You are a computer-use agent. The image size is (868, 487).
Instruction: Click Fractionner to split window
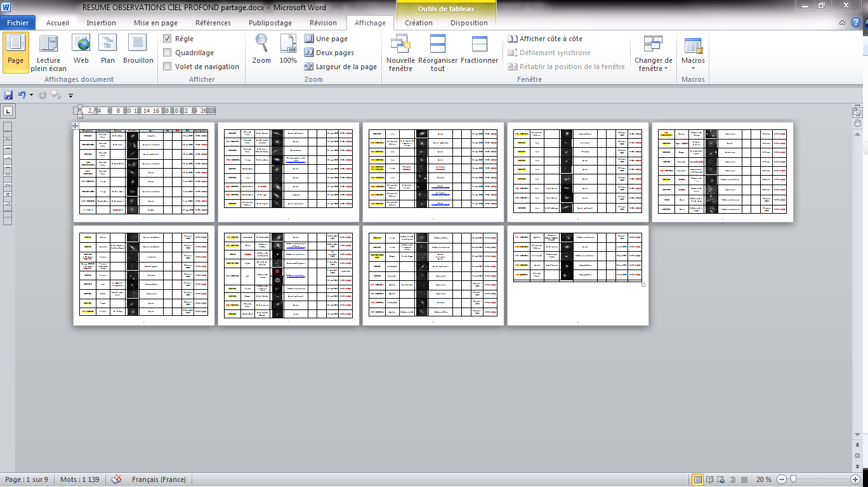(x=480, y=51)
